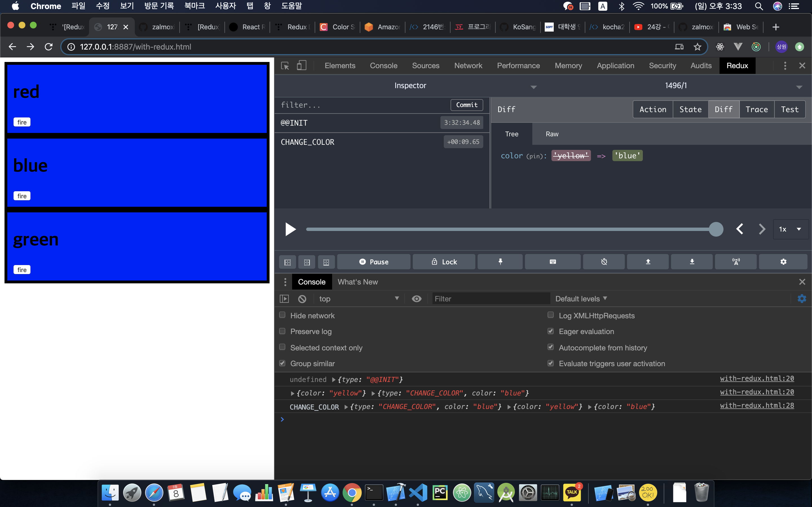Image resolution: width=812 pixels, height=507 pixels.
Task: Clear console with the ban icon
Action: click(x=302, y=299)
